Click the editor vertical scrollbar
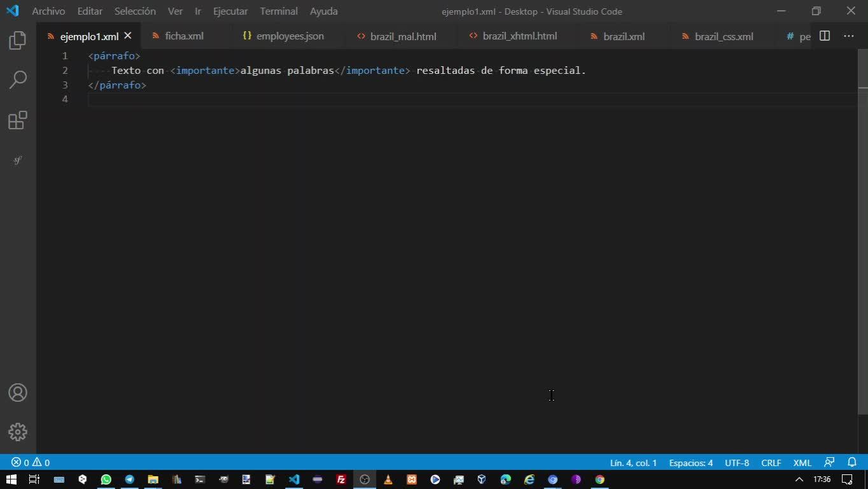The width and height of the screenshot is (868, 489). coord(863,232)
